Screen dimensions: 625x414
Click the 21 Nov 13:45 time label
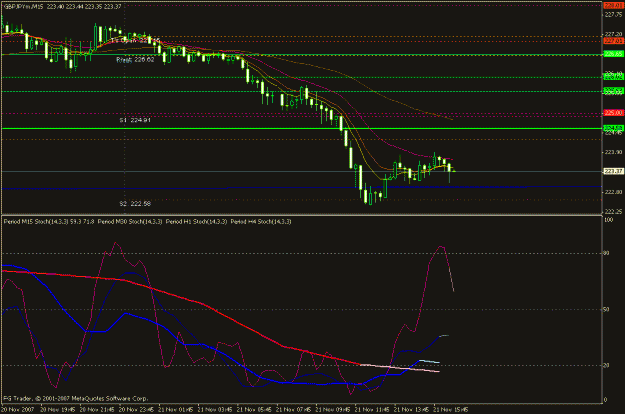(412, 410)
